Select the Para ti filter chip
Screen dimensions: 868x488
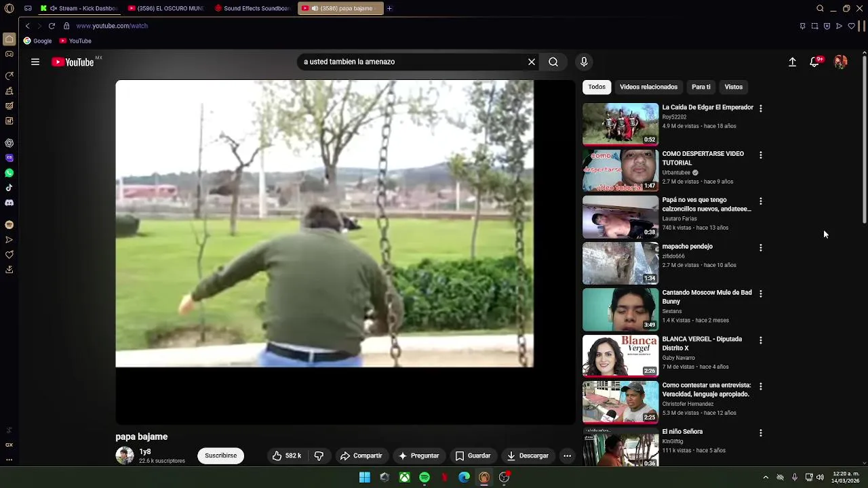point(701,87)
